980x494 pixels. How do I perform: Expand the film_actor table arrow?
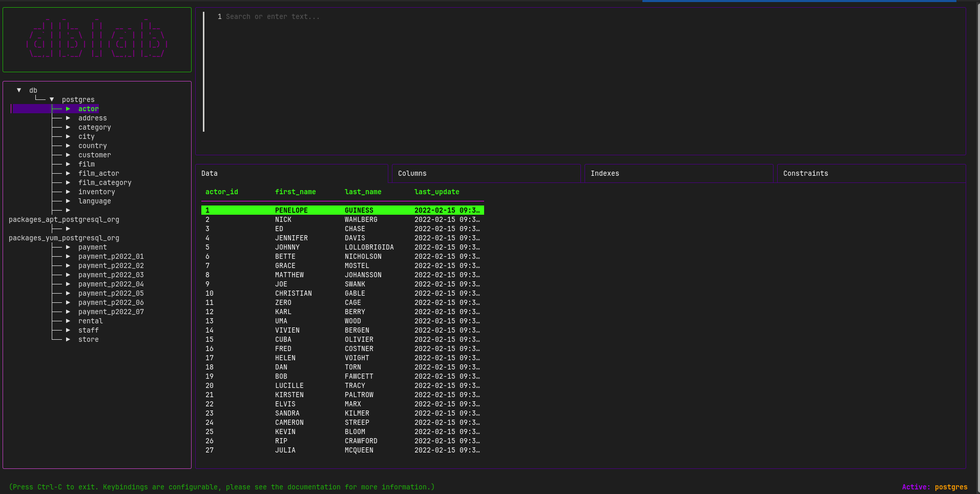click(x=68, y=173)
